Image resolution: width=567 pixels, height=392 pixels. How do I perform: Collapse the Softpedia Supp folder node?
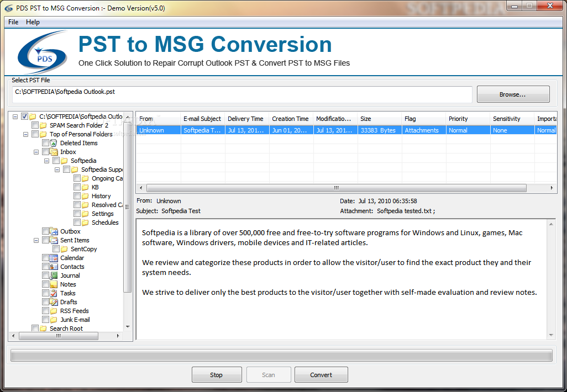pos(57,170)
